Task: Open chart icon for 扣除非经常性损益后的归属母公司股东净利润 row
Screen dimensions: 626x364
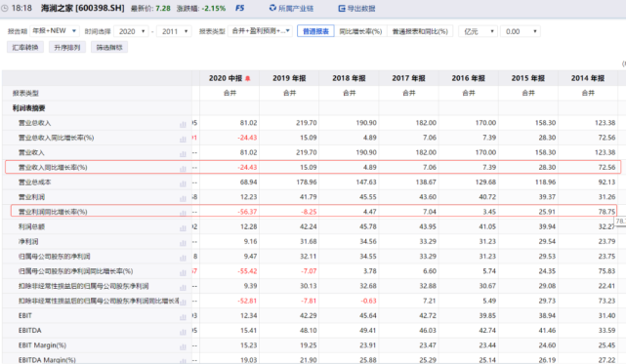Action: (183, 287)
